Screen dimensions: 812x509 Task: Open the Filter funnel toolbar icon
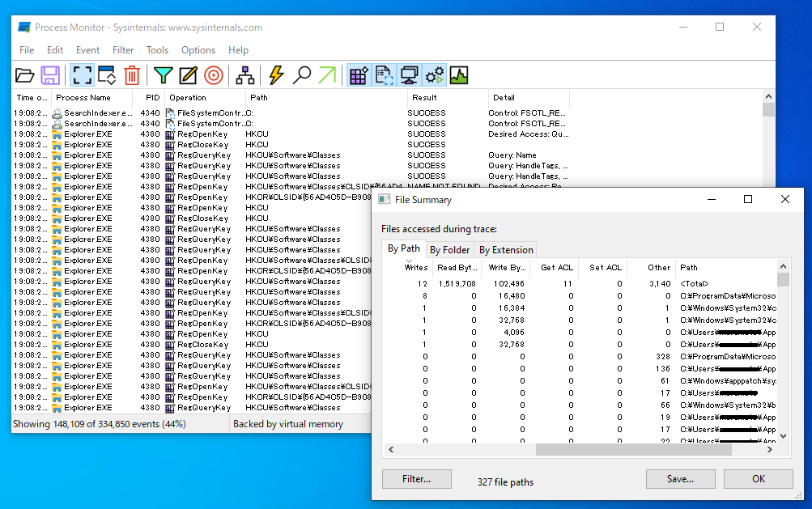(x=163, y=75)
